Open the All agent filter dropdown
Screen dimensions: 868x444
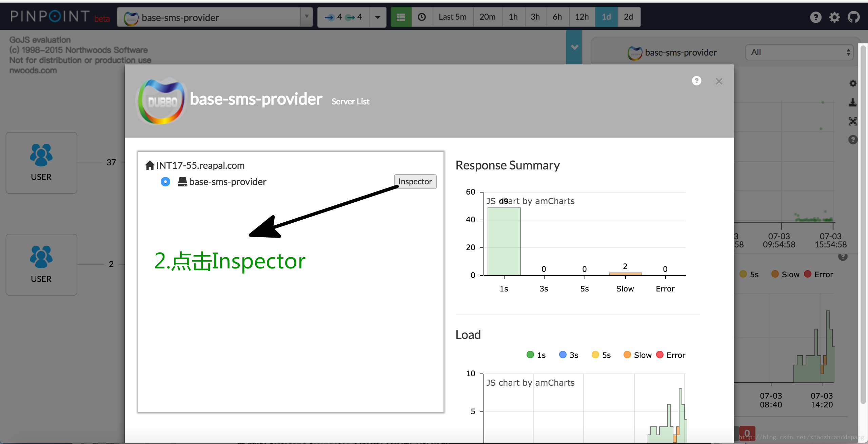[x=800, y=52]
